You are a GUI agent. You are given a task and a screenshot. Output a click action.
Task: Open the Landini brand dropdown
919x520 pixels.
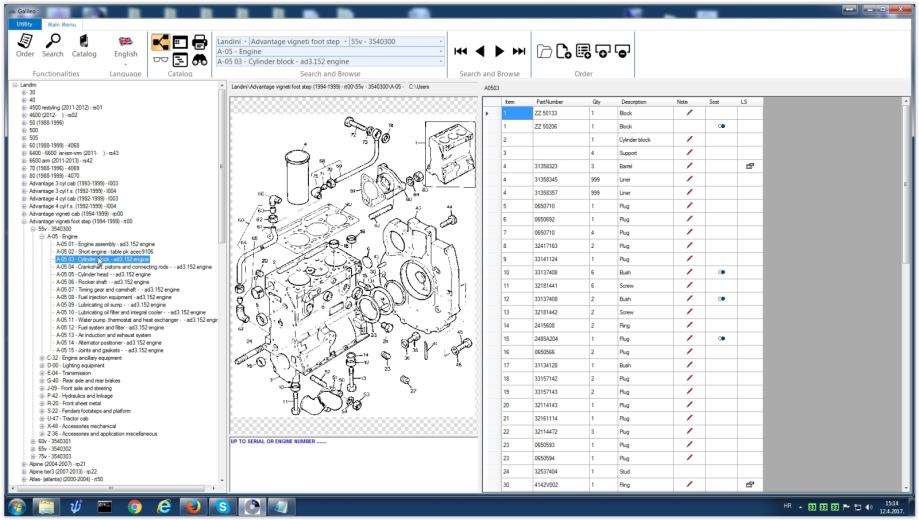pyautogui.click(x=245, y=40)
